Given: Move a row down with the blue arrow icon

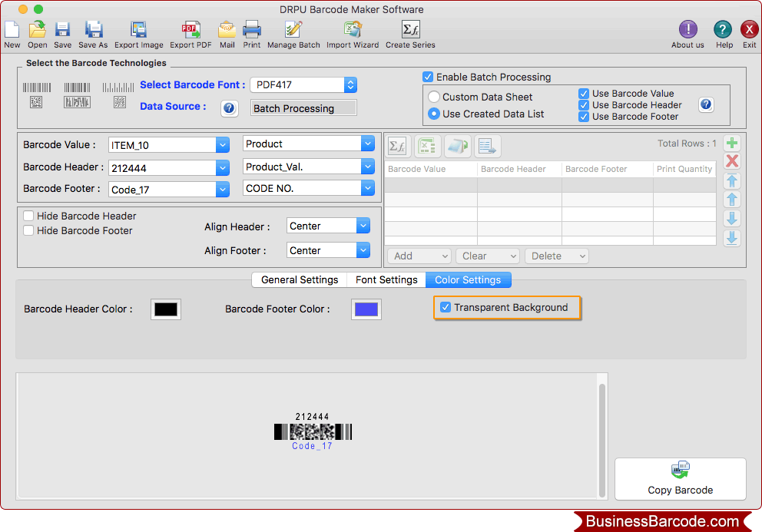Looking at the screenshot, I should [731, 219].
